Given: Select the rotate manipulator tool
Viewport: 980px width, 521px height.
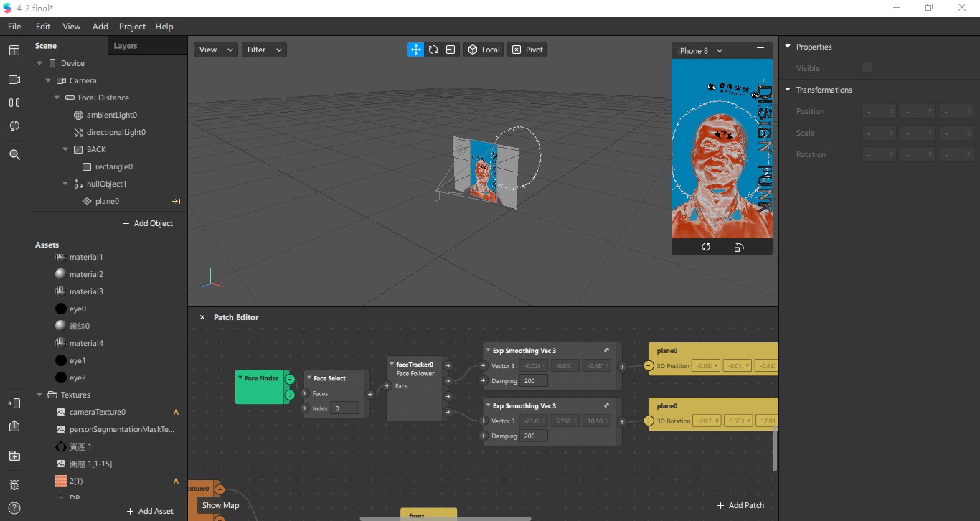Looking at the screenshot, I should click(x=433, y=50).
